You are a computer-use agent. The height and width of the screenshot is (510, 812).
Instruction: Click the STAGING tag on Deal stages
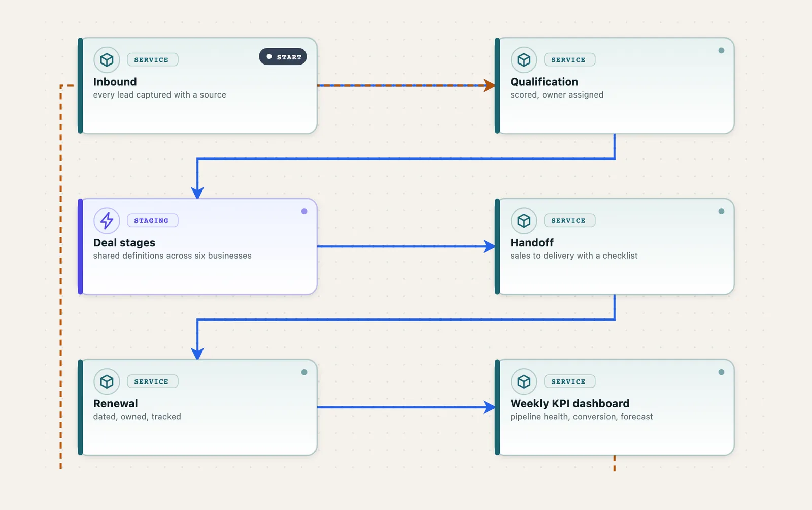[x=152, y=221]
